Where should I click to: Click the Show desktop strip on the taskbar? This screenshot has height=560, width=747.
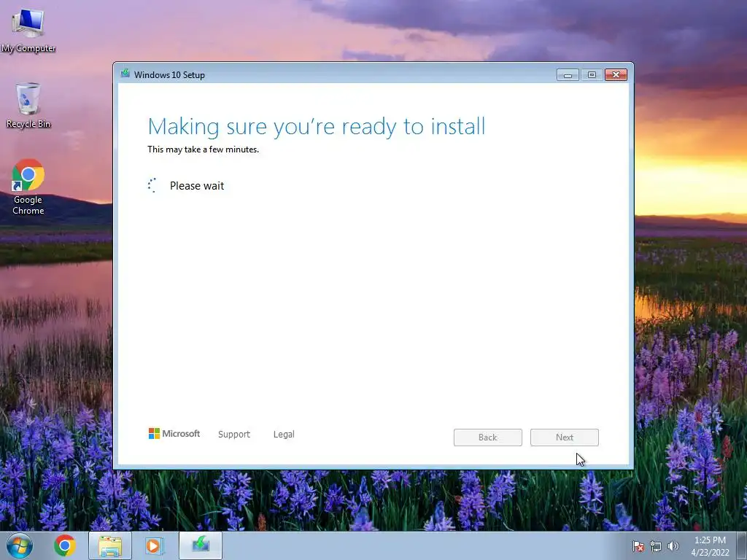[x=743, y=545]
